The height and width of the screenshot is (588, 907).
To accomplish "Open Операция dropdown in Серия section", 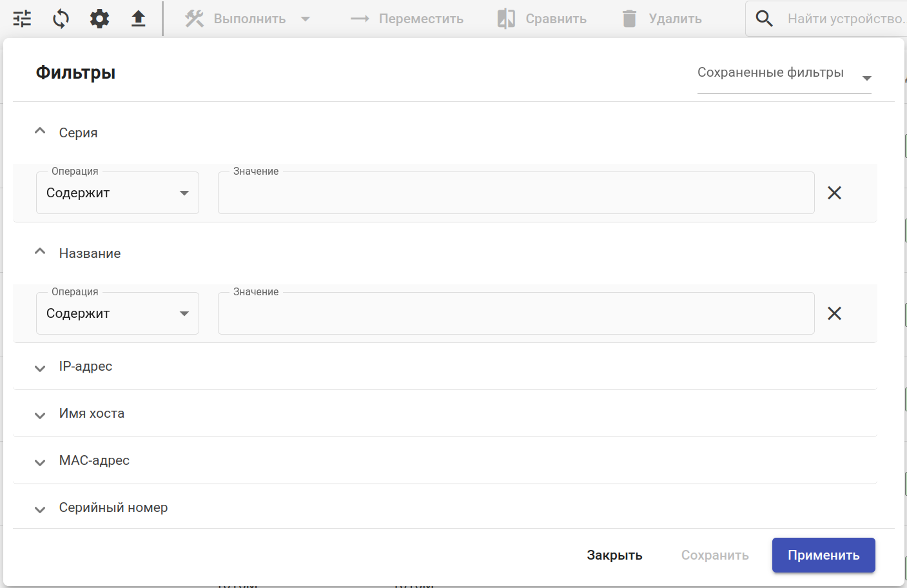I will [x=117, y=193].
